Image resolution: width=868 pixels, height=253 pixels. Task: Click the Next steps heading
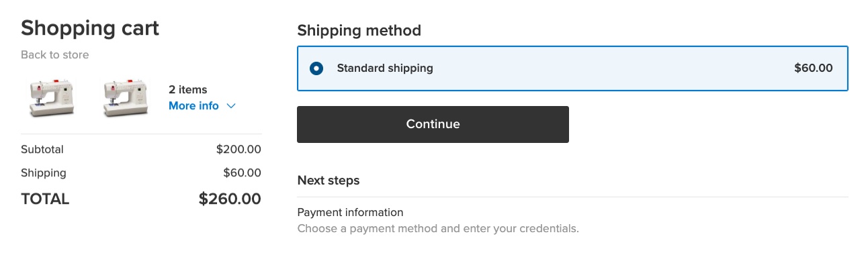pos(329,181)
